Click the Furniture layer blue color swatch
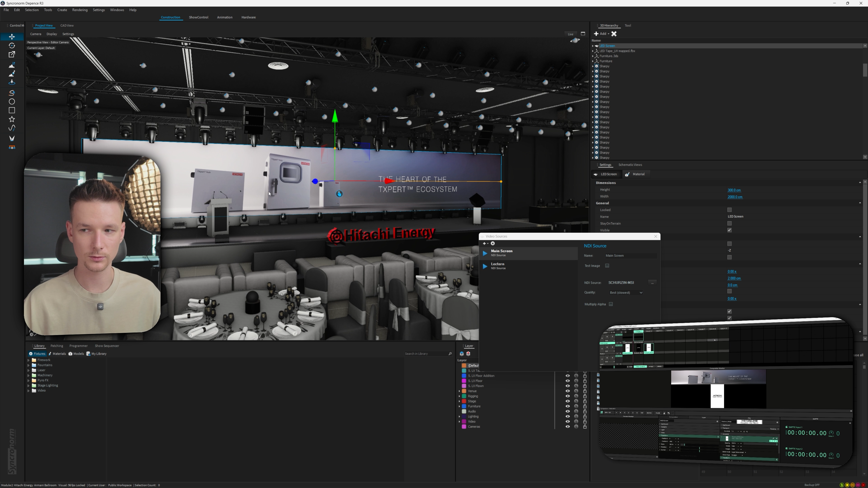The height and width of the screenshot is (488, 868). (x=464, y=406)
